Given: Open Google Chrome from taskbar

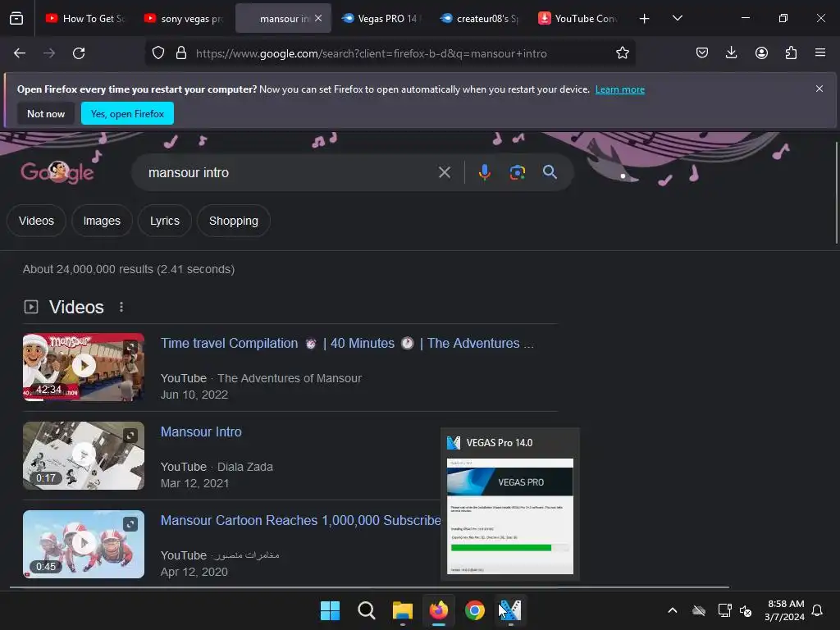Looking at the screenshot, I should click(475, 610).
